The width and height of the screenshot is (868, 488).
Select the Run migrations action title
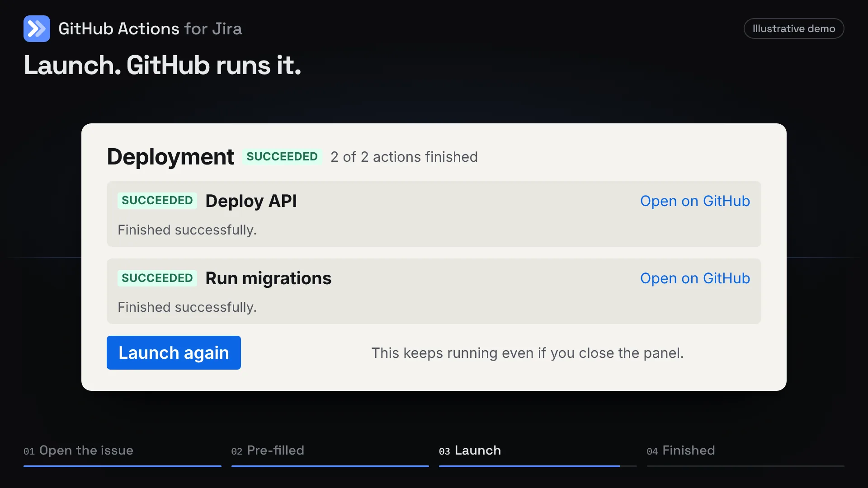click(x=269, y=278)
